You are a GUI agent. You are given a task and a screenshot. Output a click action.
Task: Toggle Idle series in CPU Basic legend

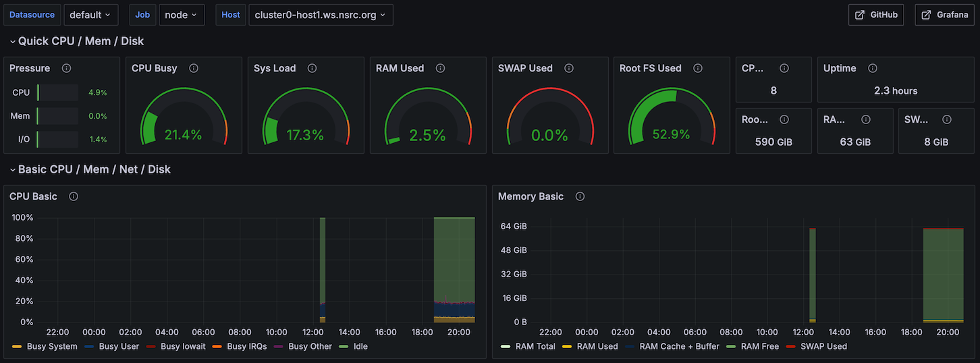click(x=360, y=346)
